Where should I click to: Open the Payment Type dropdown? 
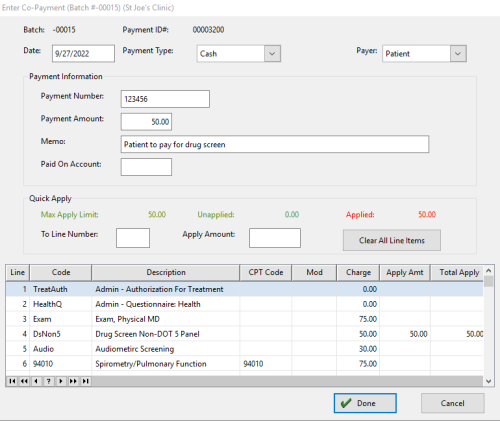click(272, 54)
